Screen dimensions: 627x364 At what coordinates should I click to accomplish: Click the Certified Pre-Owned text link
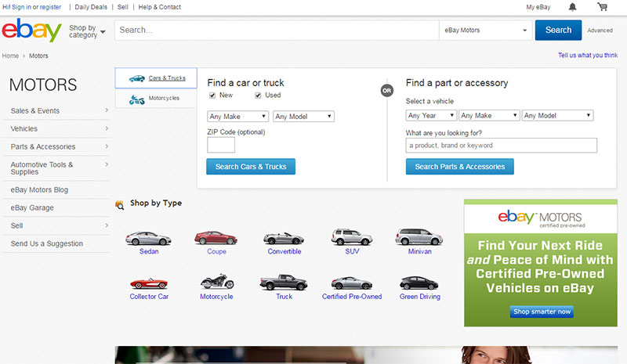point(352,297)
